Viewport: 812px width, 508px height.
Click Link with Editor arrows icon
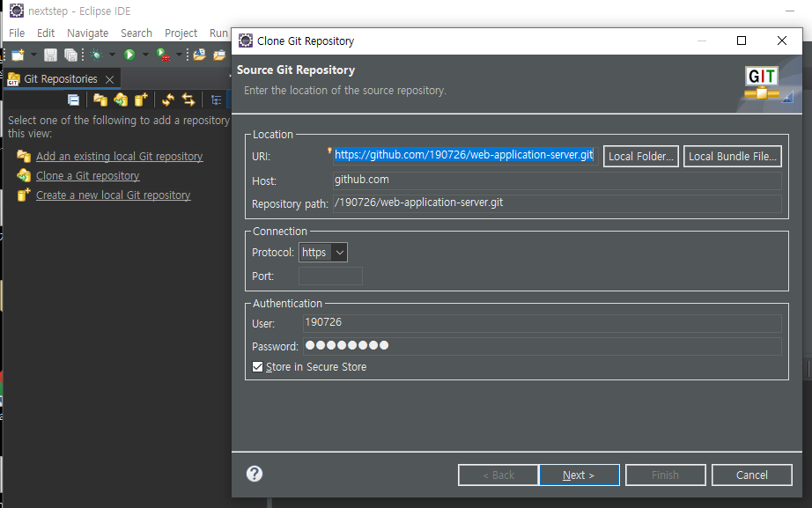click(188, 100)
